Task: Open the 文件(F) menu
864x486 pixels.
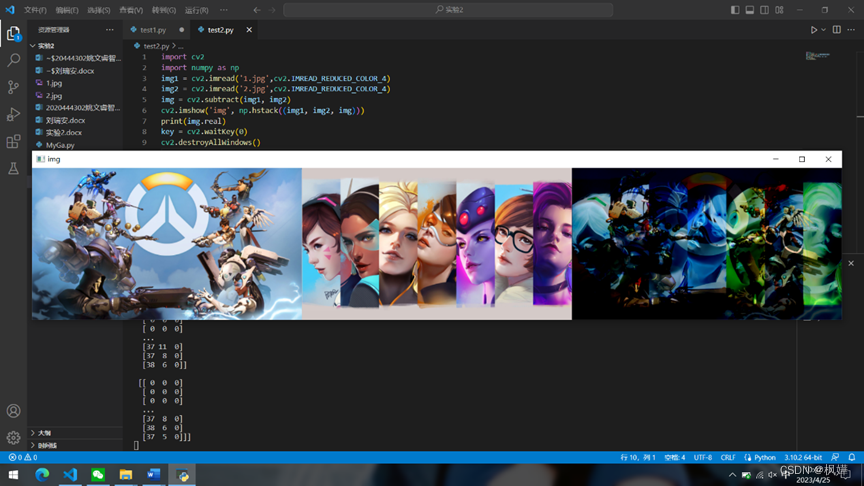Action: (x=35, y=10)
